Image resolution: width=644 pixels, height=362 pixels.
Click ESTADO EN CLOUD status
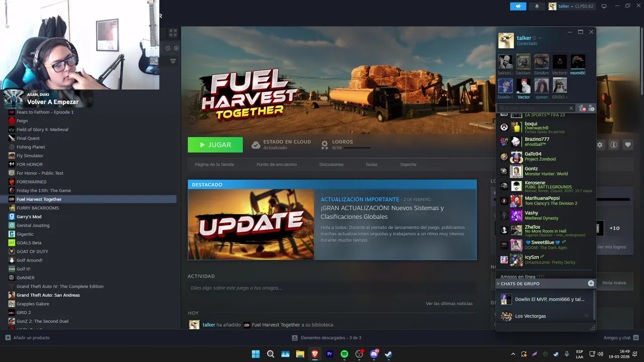tap(281, 145)
